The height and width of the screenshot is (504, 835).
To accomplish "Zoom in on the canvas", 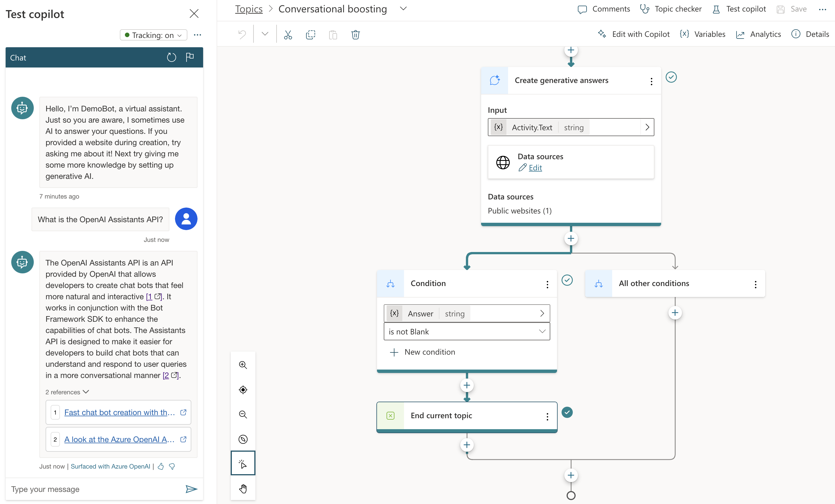I will 243,365.
